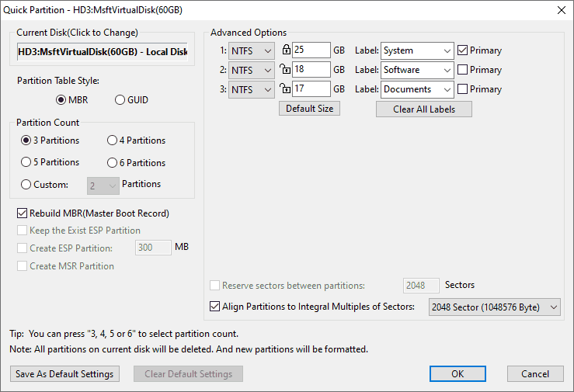
Task: Toggle lock icon for partition 3 size
Action: coord(286,89)
